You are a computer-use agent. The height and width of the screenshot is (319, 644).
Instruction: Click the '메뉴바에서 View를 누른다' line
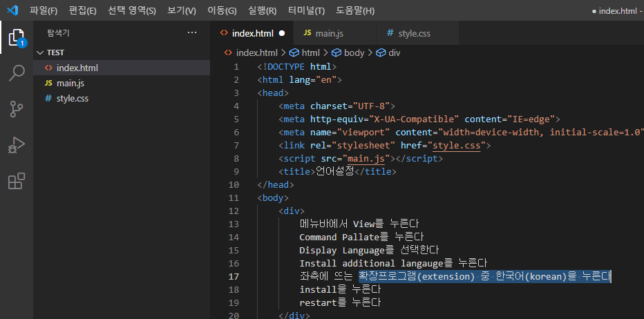(359, 224)
